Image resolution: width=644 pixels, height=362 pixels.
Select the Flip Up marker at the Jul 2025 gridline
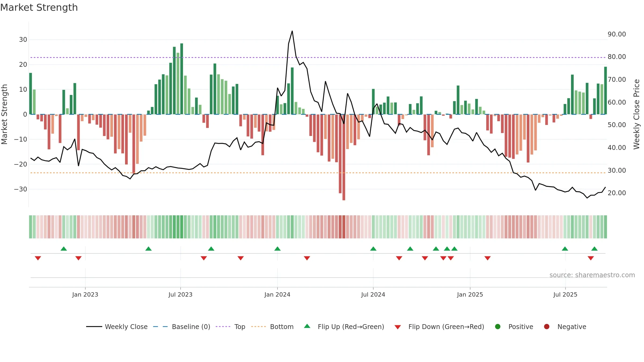click(565, 249)
